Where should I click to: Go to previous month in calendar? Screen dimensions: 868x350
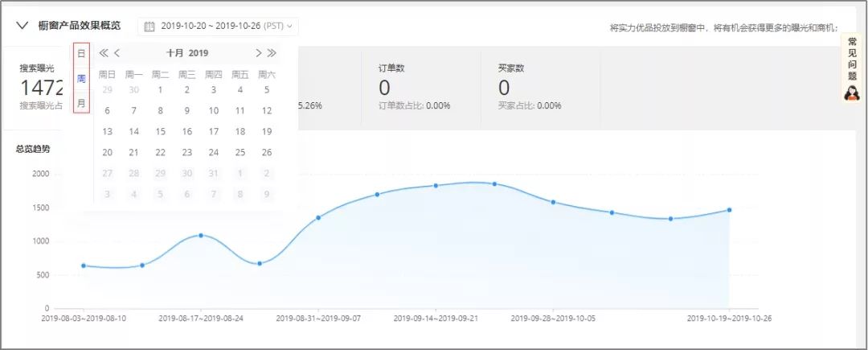(117, 53)
